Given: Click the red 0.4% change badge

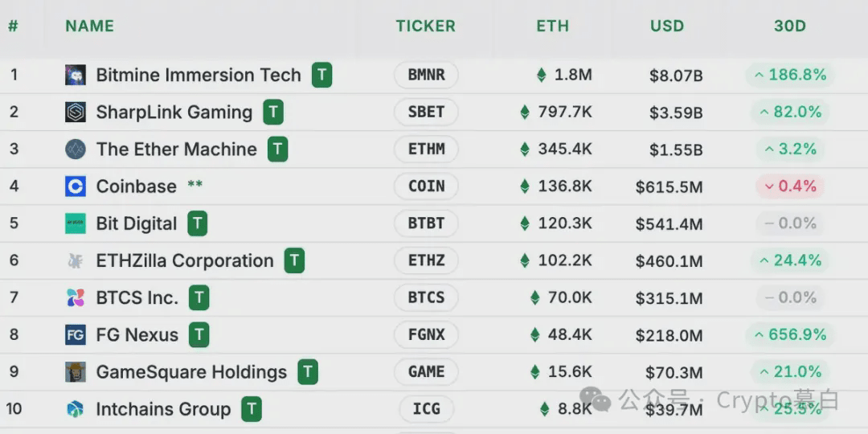Looking at the screenshot, I should (x=790, y=186).
